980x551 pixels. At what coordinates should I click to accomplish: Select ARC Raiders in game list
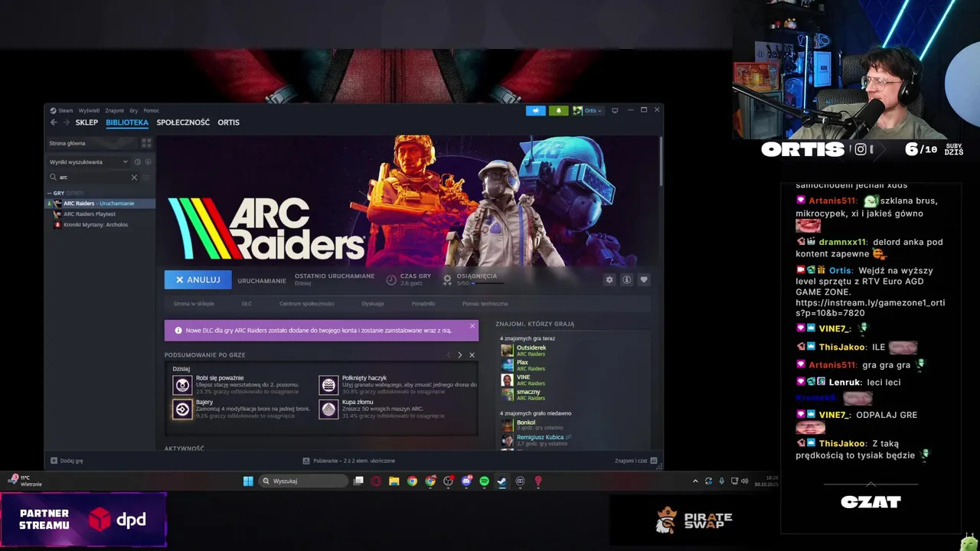[101, 204]
